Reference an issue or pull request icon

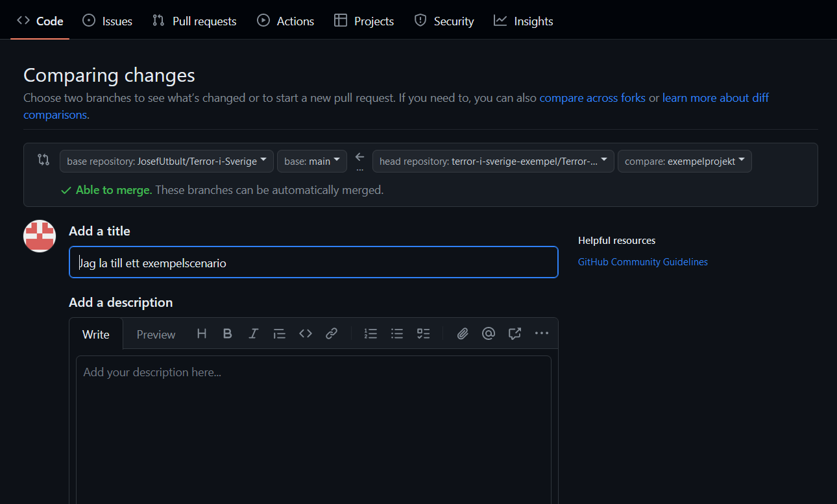tap(515, 333)
